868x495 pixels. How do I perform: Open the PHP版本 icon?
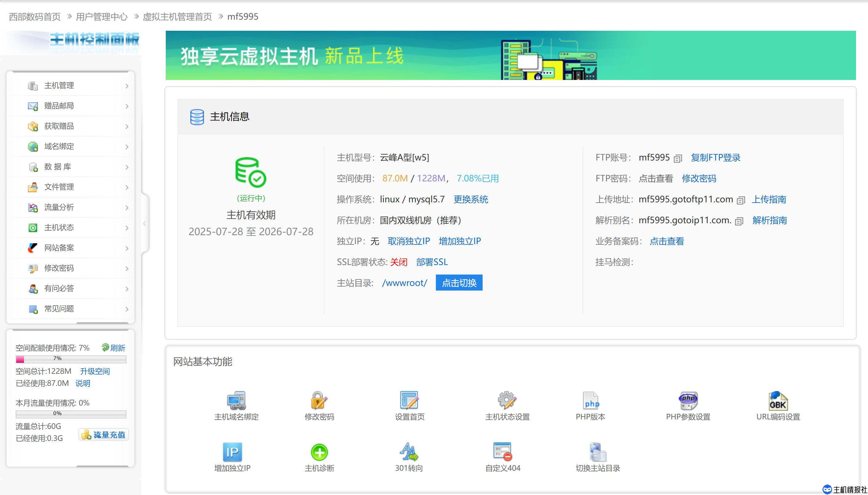point(591,400)
